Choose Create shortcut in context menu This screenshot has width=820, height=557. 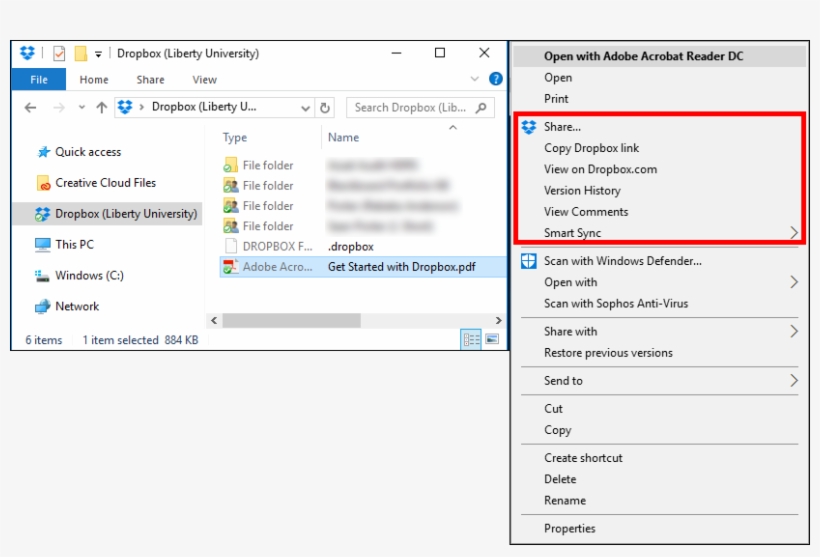[x=660, y=458]
